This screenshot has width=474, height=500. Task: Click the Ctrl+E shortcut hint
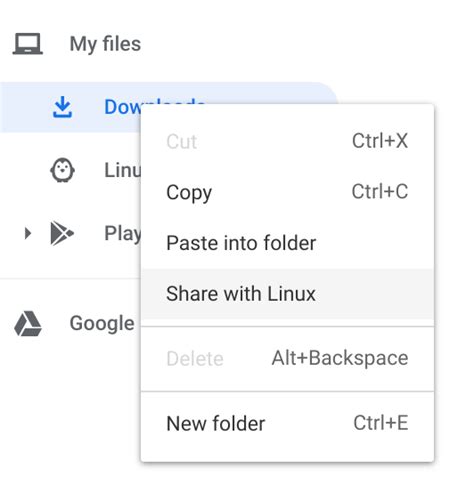(x=381, y=423)
